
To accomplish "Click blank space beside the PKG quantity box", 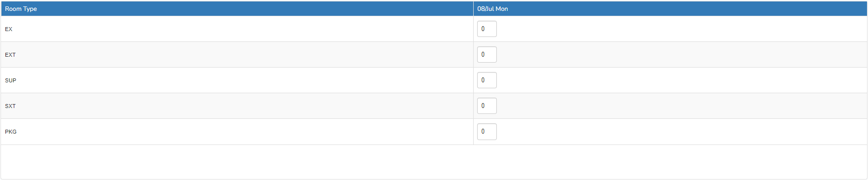I will (682, 132).
